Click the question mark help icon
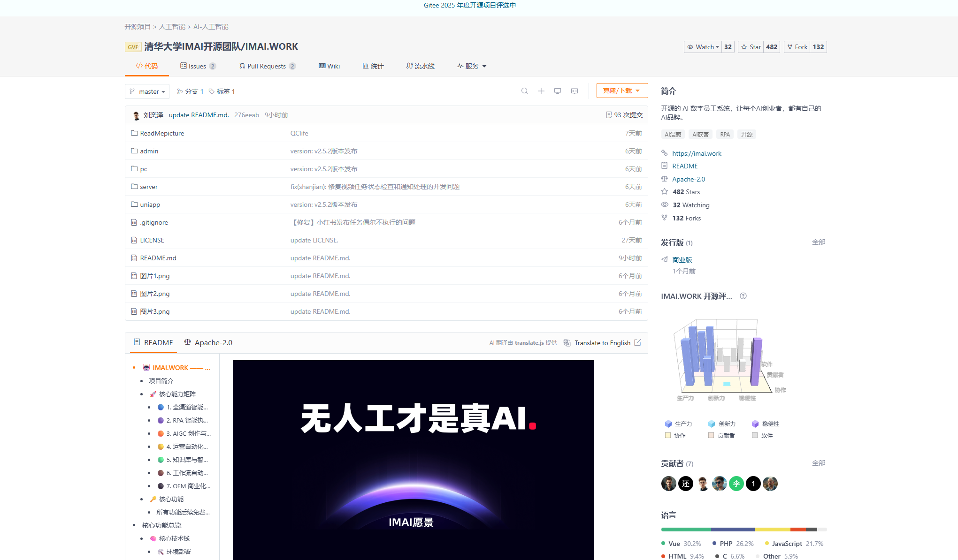958x560 pixels. [743, 296]
